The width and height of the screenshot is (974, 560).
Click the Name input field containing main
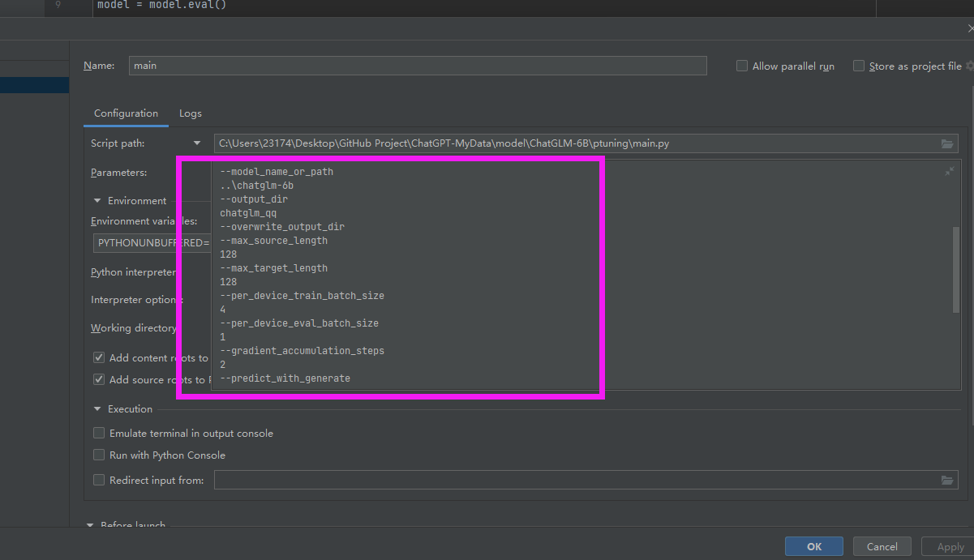coord(418,66)
